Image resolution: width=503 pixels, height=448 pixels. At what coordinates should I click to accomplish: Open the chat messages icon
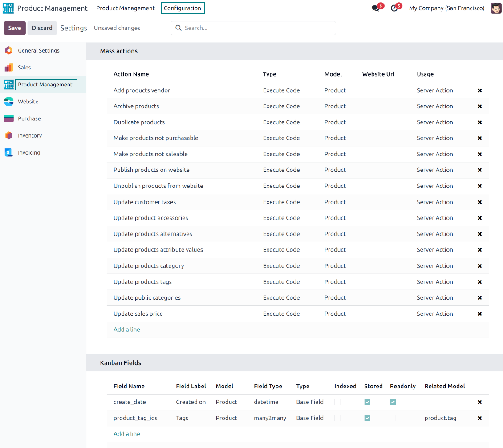pos(376,8)
